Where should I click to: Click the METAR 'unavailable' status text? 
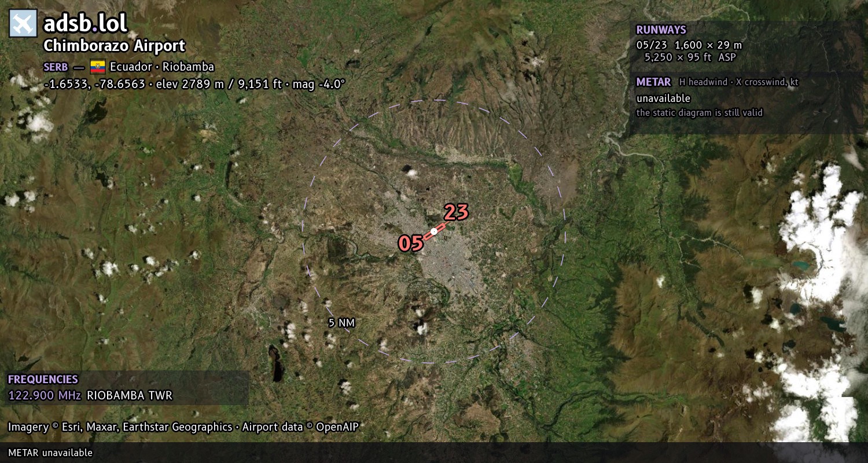(663, 98)
